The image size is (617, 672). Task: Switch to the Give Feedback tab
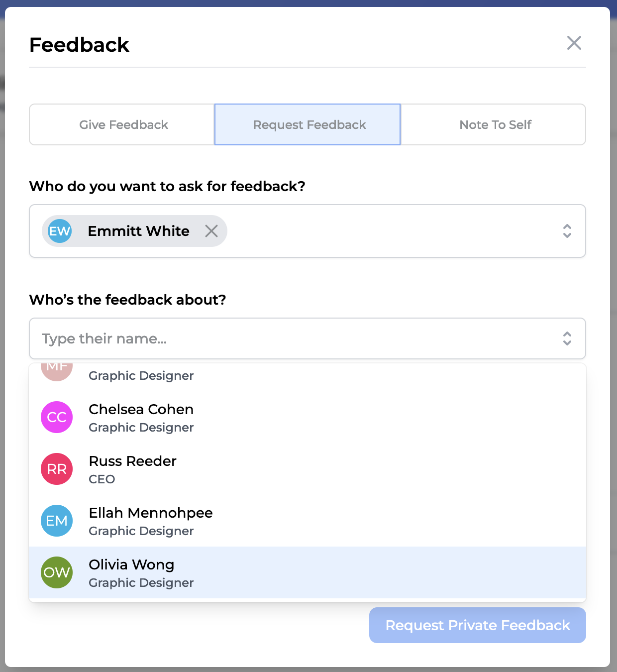[123, 124]
